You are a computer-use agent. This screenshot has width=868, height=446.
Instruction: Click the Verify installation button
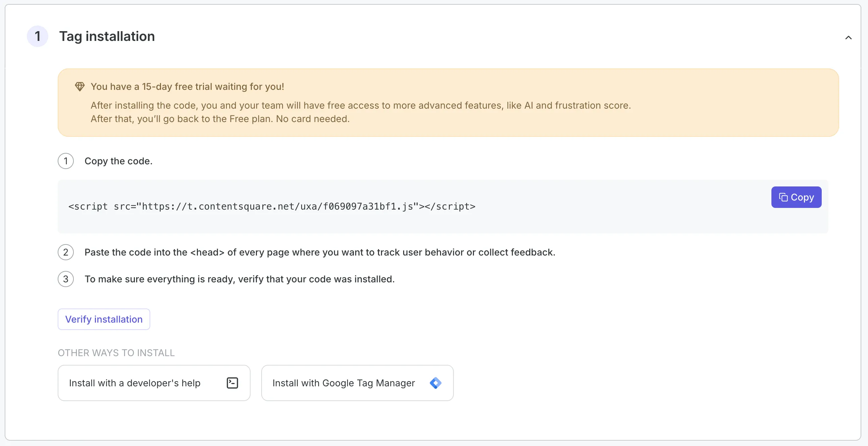click(x=104, y=319)
